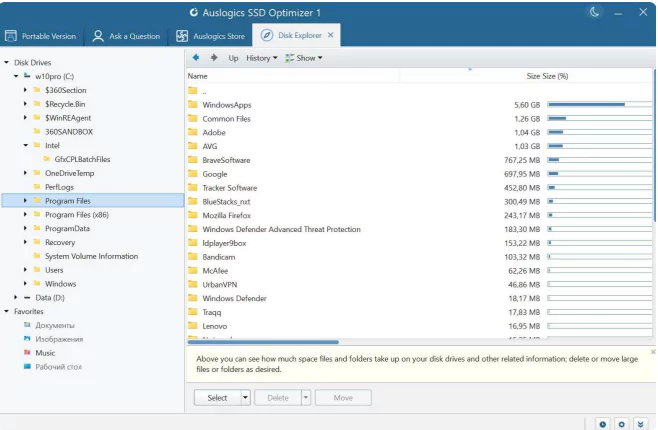
Task: Click the Select button
Action: pos(217,397)
